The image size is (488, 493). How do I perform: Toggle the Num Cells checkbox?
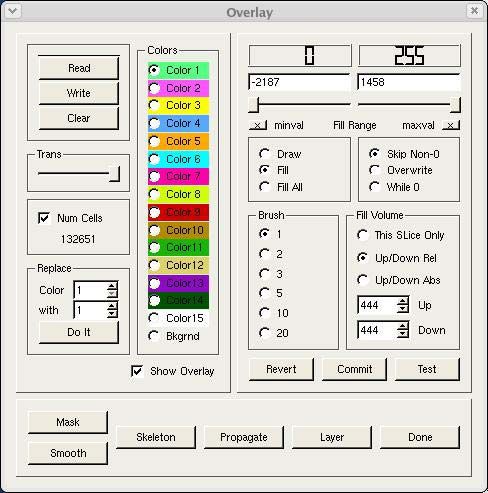(x=44, y=218)
